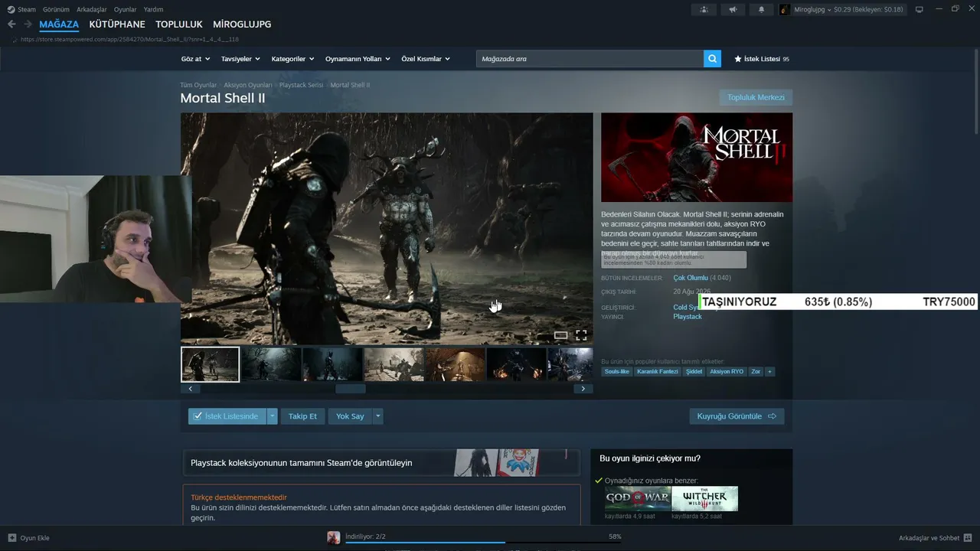Click the Mağazada ara search field

pyautogui.click(x=590, y=59)
